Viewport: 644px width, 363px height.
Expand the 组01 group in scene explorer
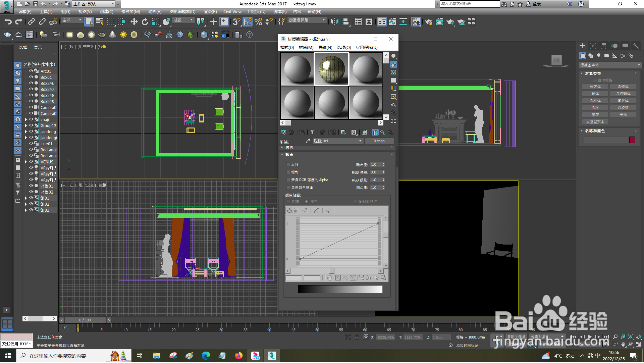(x=26, y=198)
